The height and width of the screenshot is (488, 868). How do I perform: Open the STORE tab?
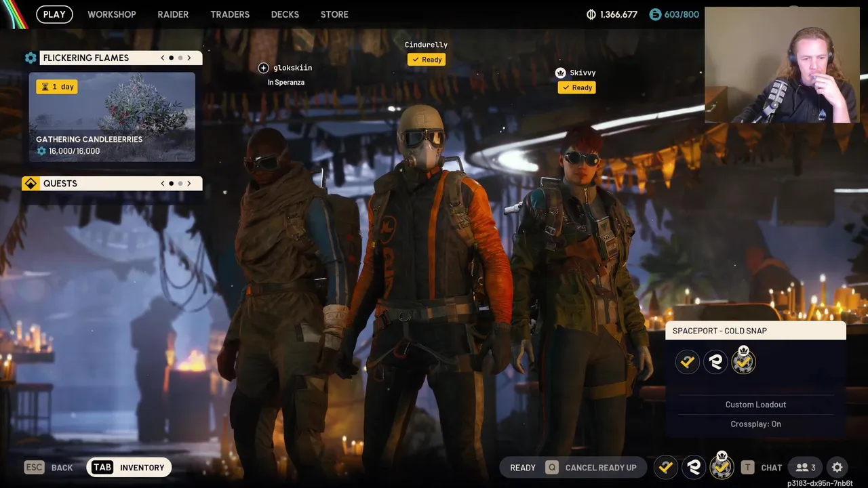click(x=334, y=14)
